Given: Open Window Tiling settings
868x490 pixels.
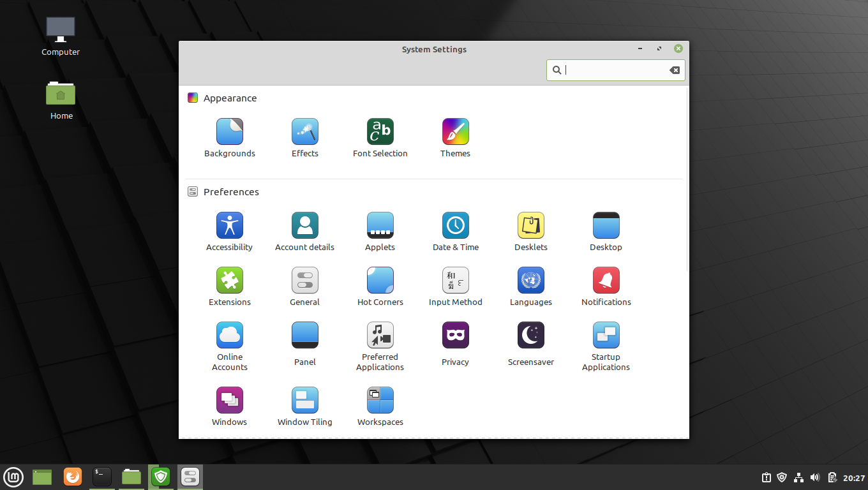Looking at the screenshot, I should (x=305, y=406).
